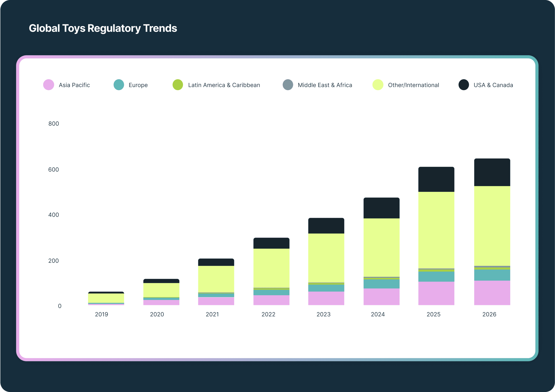Click the Other/International segment of 2026 bar

[492, 226]
